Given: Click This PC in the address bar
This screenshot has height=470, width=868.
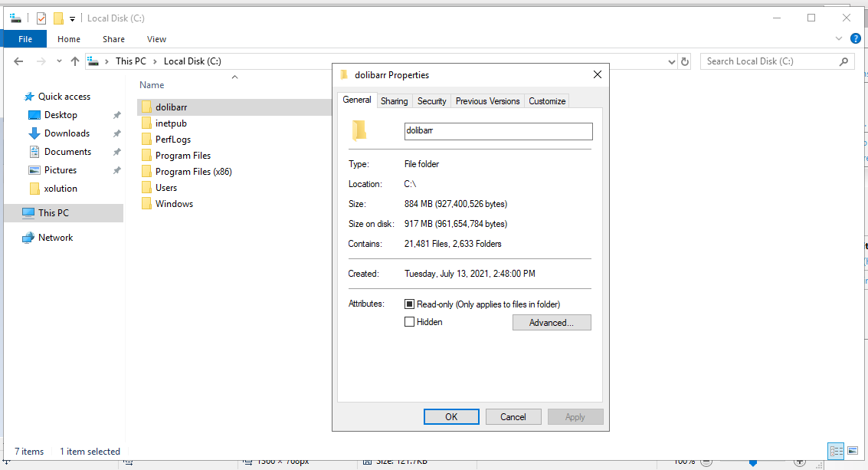Looking at the screenshot, I should click(x=131, y=61).
